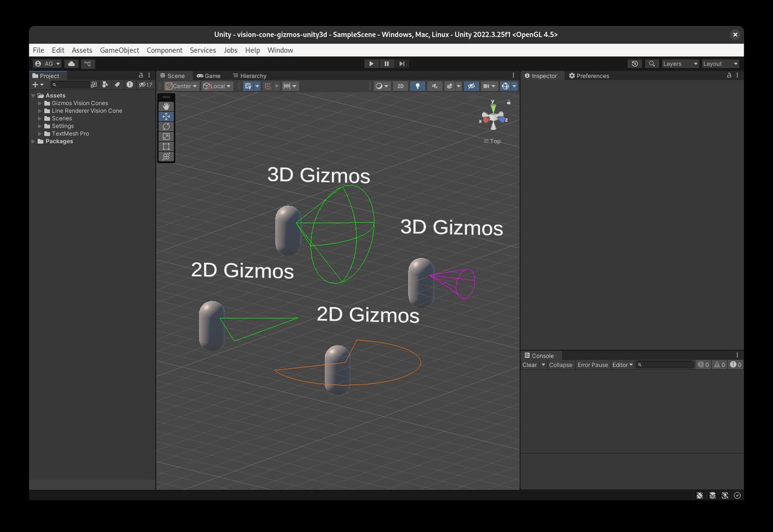Toggle scene lighting bulb
This screenshot has height=532, width=773.
[417, 86]
